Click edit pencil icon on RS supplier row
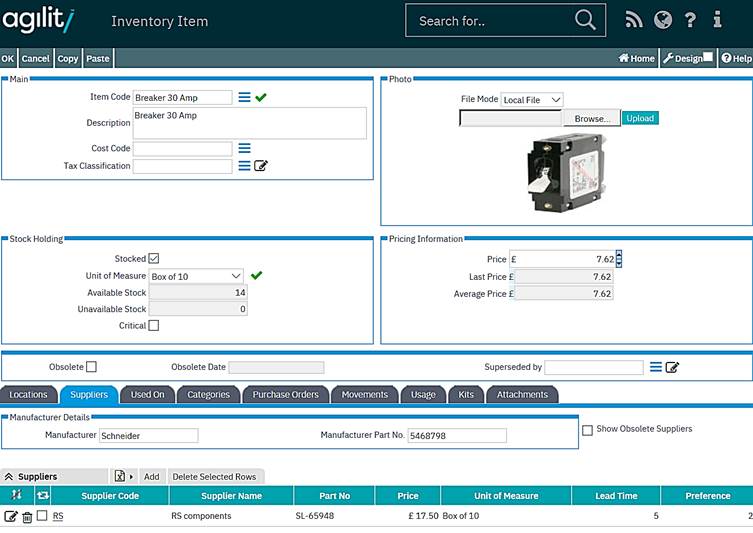Screen dimensions: 753x533 (x=11, y=517)
